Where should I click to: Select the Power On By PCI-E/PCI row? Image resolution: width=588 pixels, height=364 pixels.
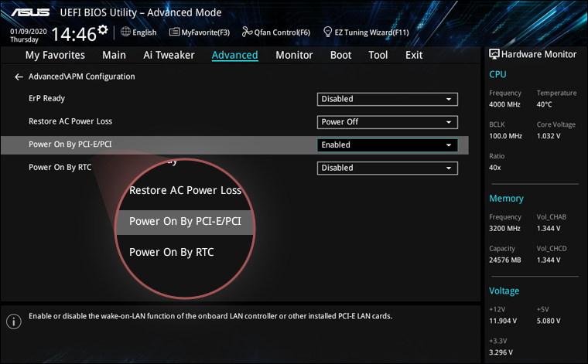click(234, 145)
